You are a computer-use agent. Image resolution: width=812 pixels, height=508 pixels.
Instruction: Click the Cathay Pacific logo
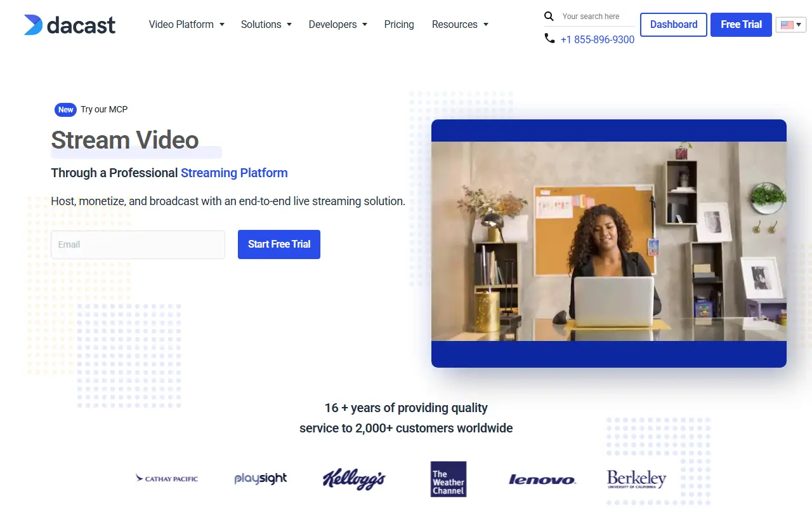tap(167, 479)
